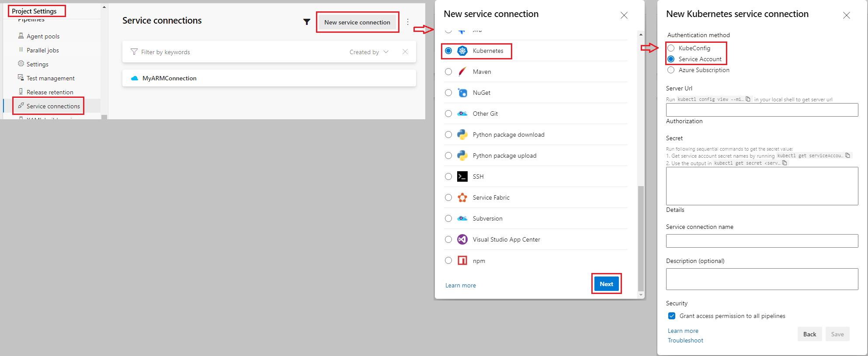Open the MyARMConnection entry

pos(269,78)
